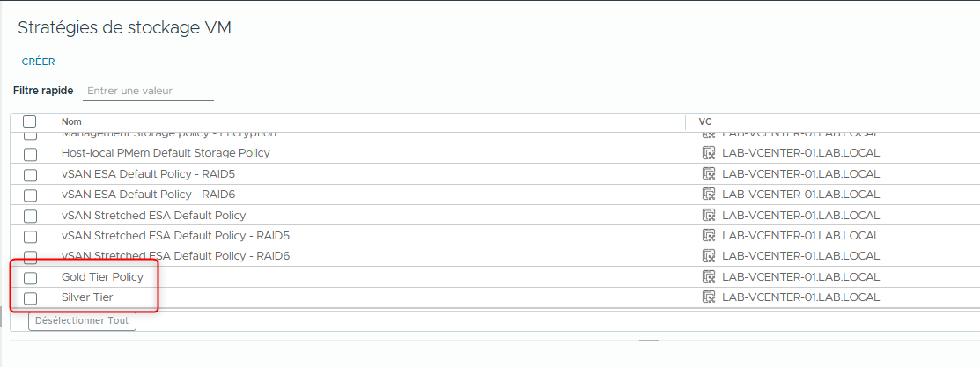This screenshot has height=367, width=980.
Task: Check the Silver Tier checkbox
Action: [x=30, y=298]
